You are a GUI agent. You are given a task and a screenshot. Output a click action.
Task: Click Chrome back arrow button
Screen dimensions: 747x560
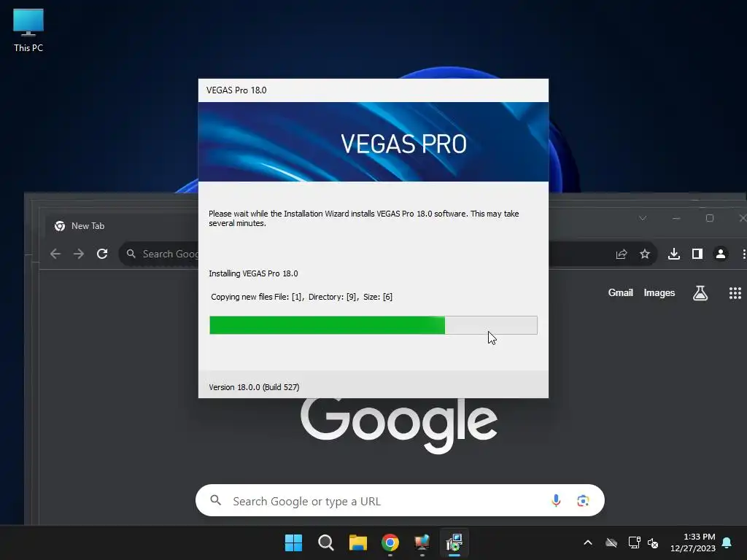[55, 254]
